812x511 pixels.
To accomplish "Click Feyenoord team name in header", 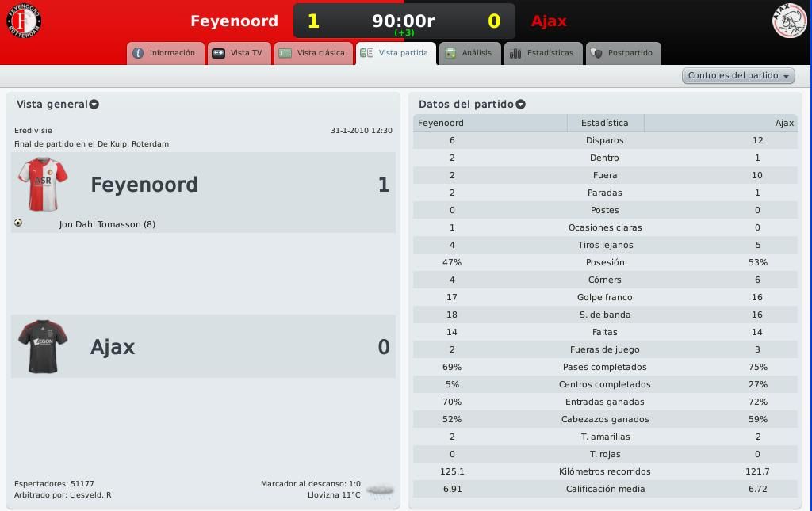I will (234, 21).
